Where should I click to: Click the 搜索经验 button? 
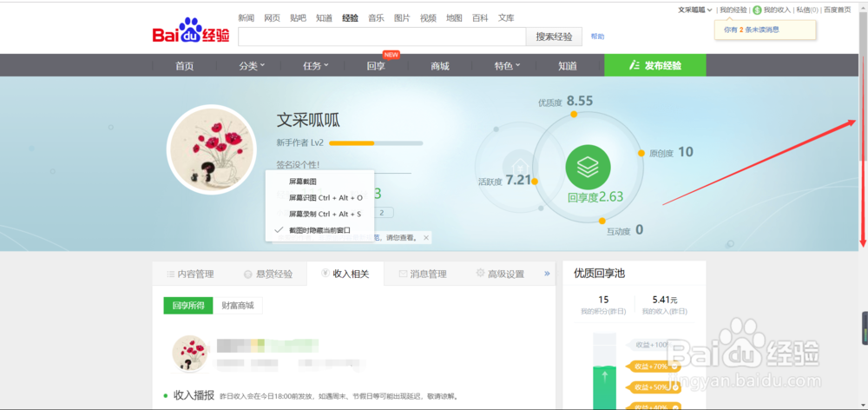pos(554,36)
